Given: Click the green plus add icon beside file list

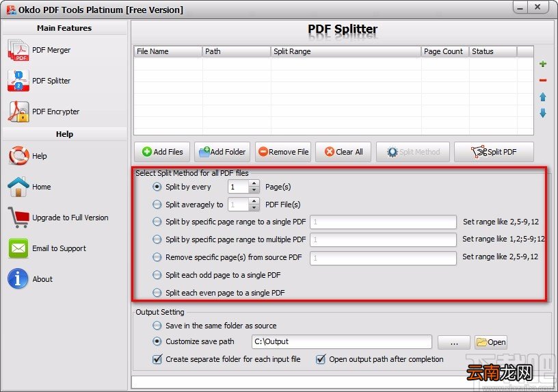Looking at the screenshot, I should [543, 64].
